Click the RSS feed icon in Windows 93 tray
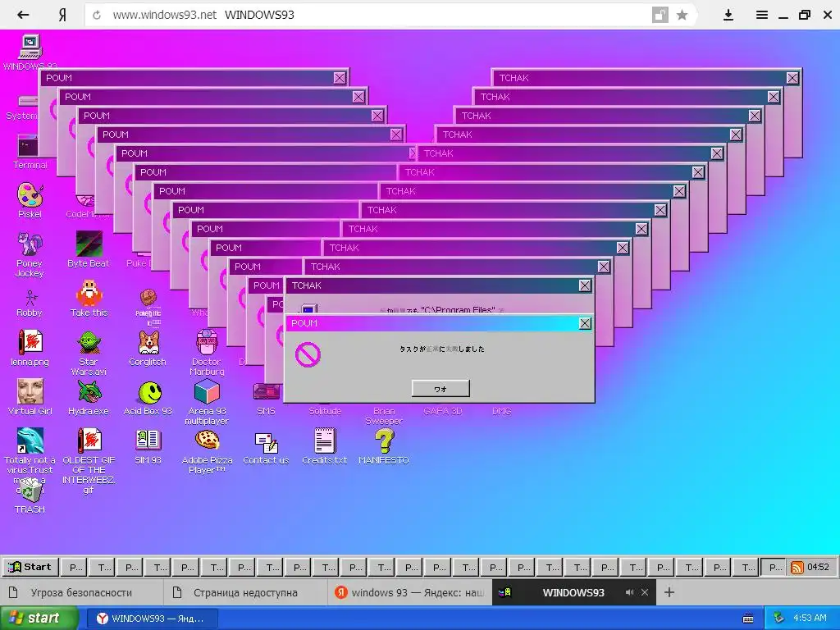This screenshot has width=840, height=630. tap(797, 568)
